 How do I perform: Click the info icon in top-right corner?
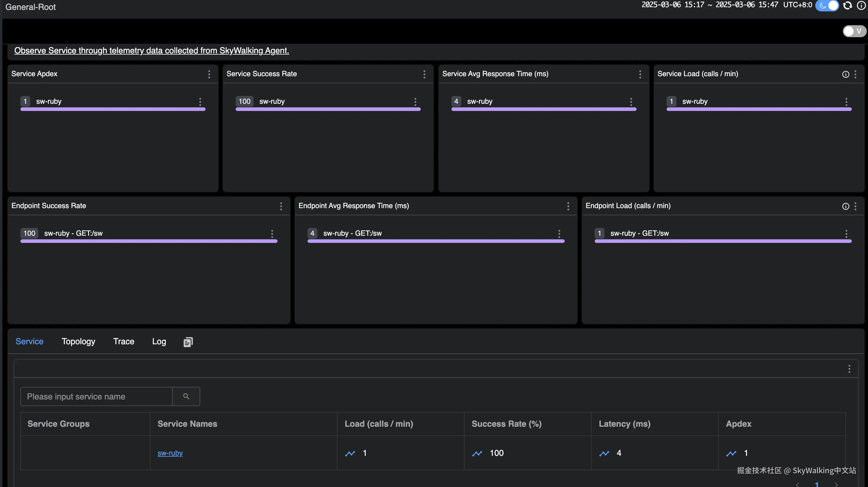(861, 5)
